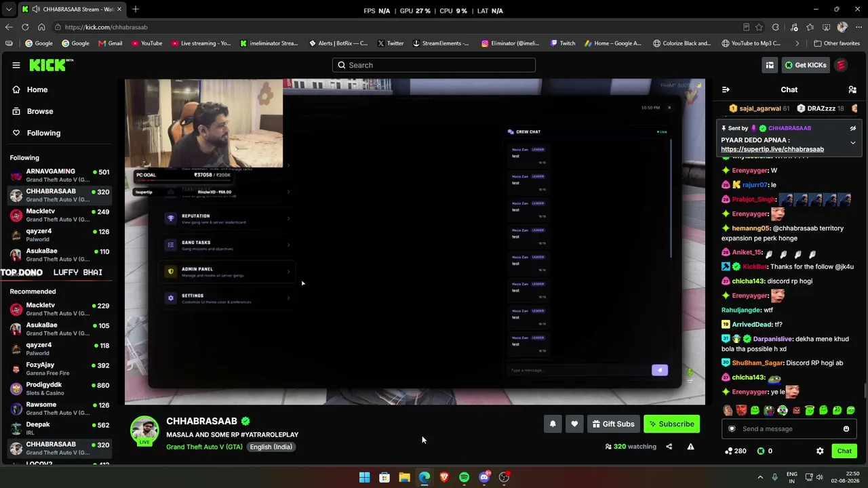Open Windows Start menu
Viewport: 868px width, 488px height.
point(364,477)
